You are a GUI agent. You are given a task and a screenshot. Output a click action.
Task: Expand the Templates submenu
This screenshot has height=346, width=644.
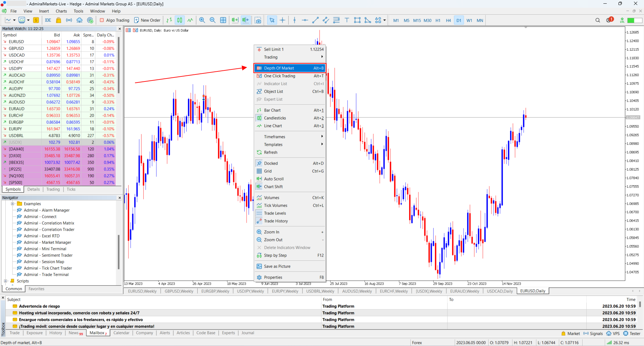290,145
